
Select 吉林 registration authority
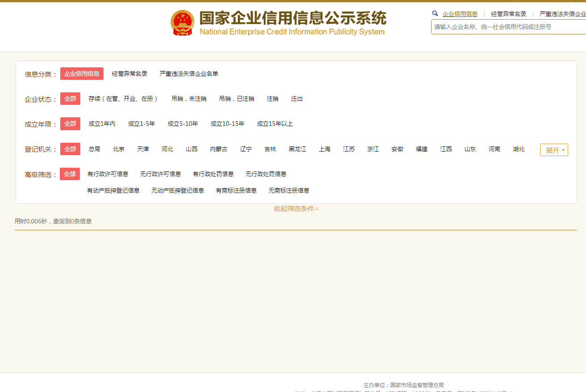pyautogui.click(x=270, y=149)
